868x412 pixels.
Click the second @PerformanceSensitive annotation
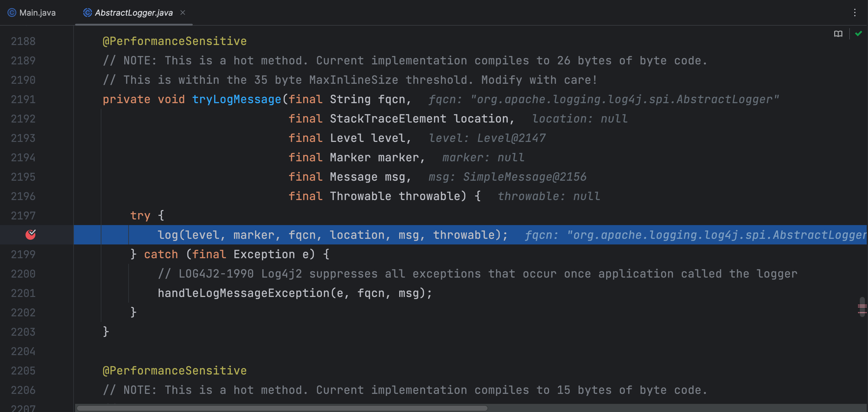click(175, 371)
